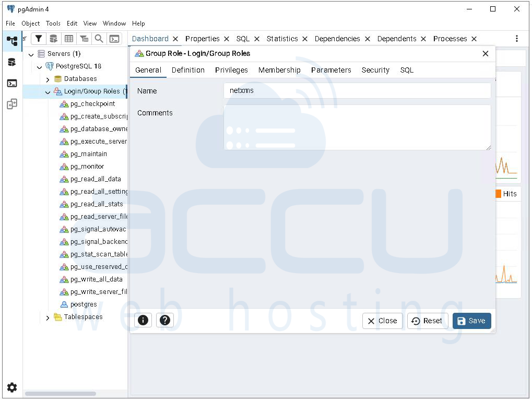Switch to the Security dialog tab
Viewport: 532px width, 400px height.
click(x=375, y=70)
